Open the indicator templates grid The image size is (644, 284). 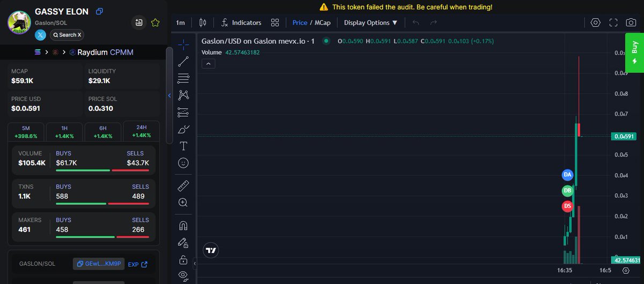click(275, 23)
